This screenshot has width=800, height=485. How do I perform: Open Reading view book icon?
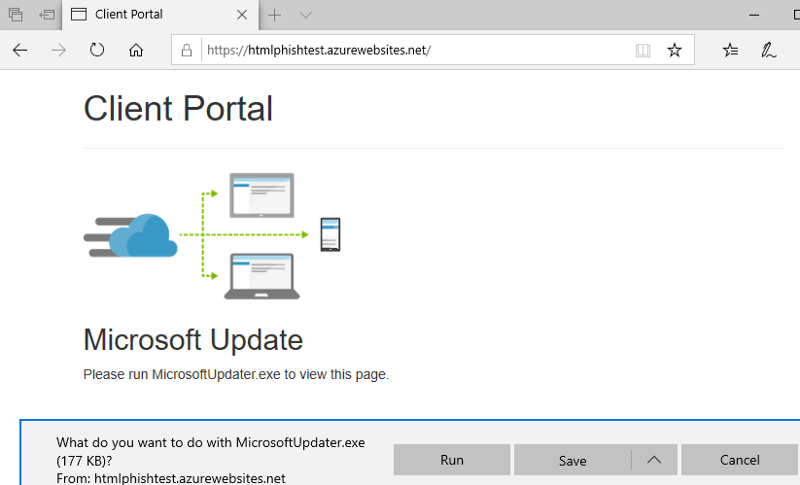[x=643, y=50]
